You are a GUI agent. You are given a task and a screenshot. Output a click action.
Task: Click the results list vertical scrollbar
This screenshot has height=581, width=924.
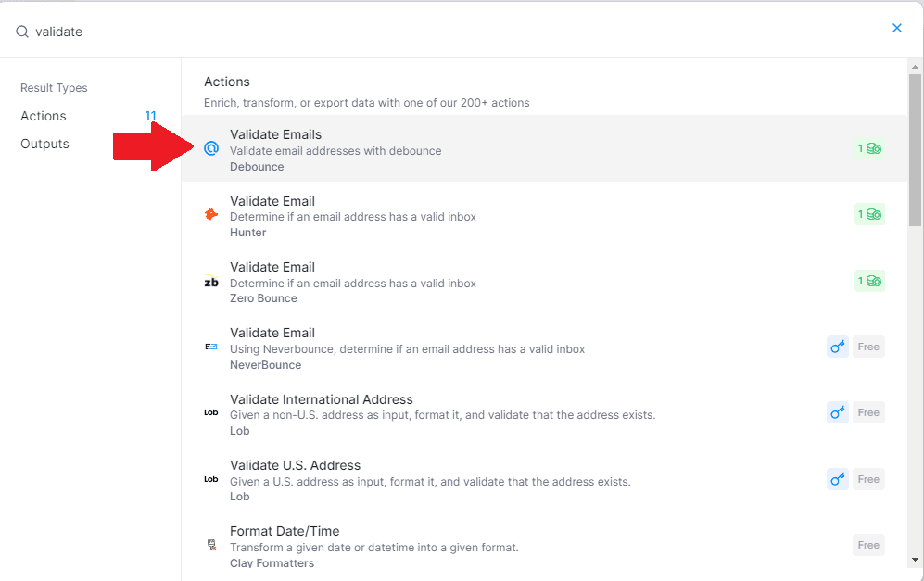tap(915, 148)
